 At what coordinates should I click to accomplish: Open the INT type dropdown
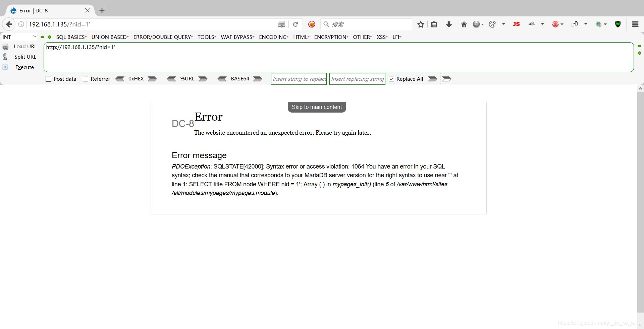coord(19,37)
